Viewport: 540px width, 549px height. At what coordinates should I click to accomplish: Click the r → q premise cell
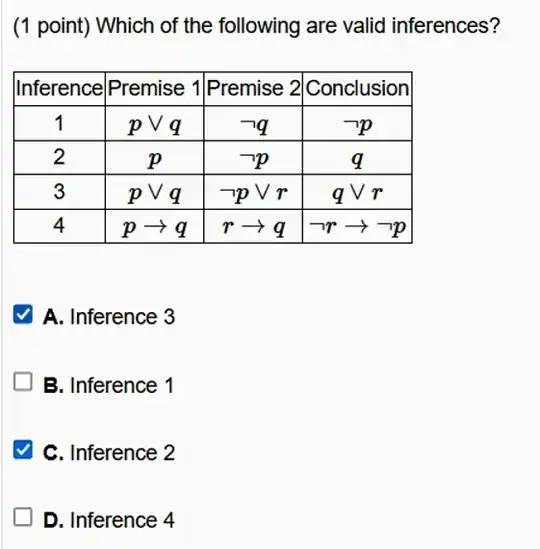point(253,226)
